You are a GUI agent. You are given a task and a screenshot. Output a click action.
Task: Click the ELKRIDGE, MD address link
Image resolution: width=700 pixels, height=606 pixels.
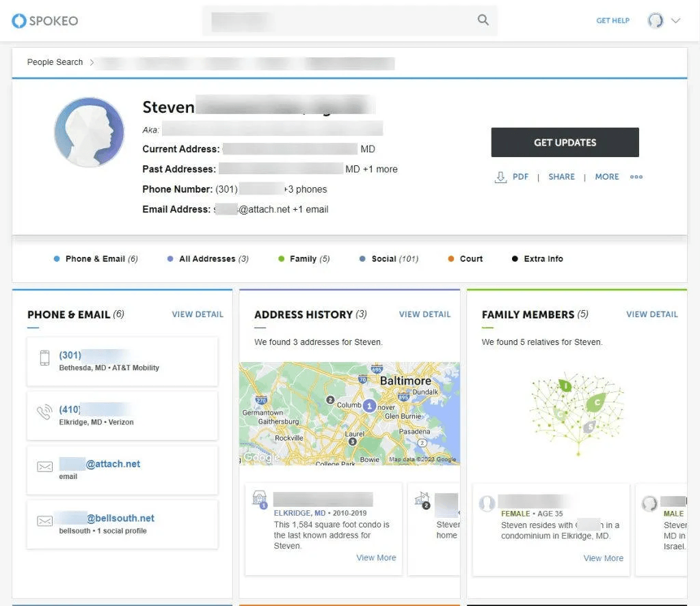coord(299,513)
